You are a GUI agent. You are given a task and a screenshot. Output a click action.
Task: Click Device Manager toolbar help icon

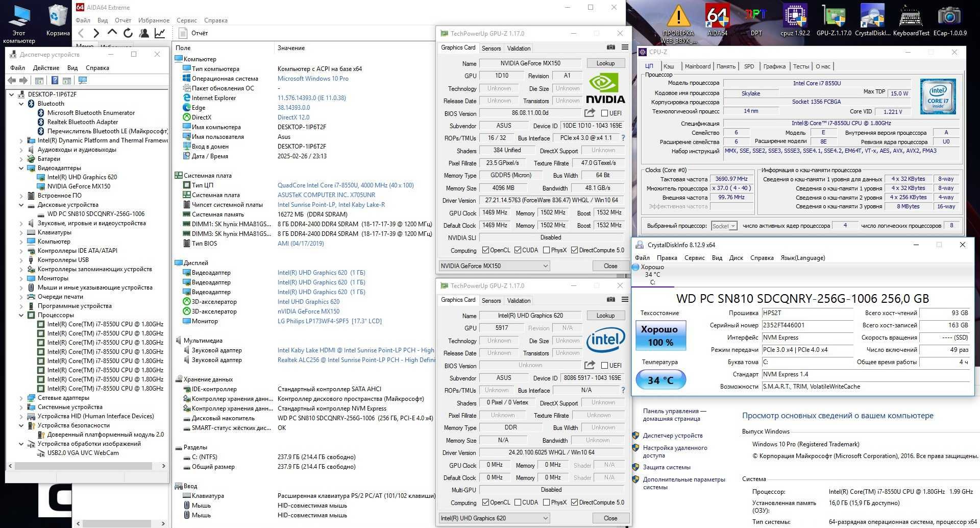[55, 80]
